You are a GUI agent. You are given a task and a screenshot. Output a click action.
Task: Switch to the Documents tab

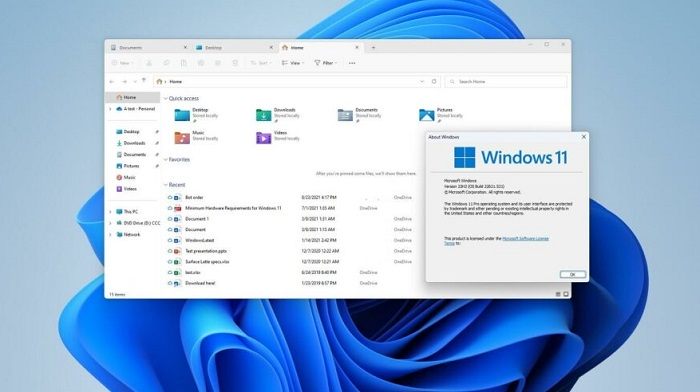coord(148,47)
